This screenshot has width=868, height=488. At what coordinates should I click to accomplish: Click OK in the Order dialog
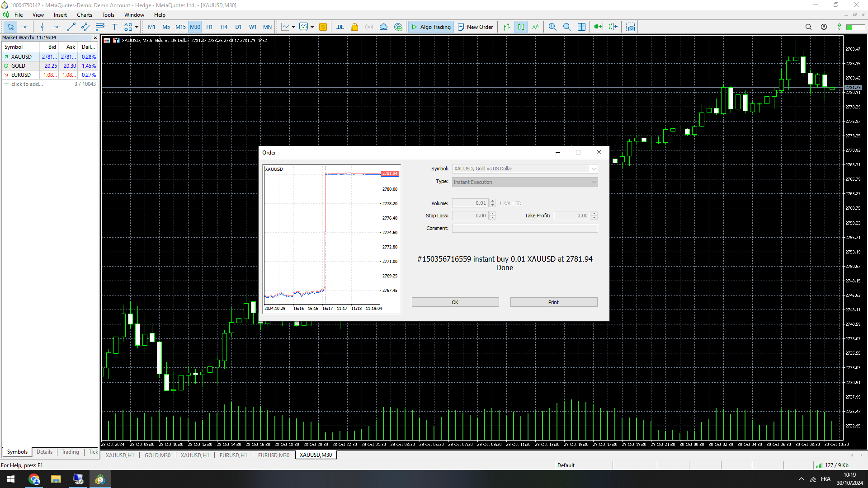point(455,302)
